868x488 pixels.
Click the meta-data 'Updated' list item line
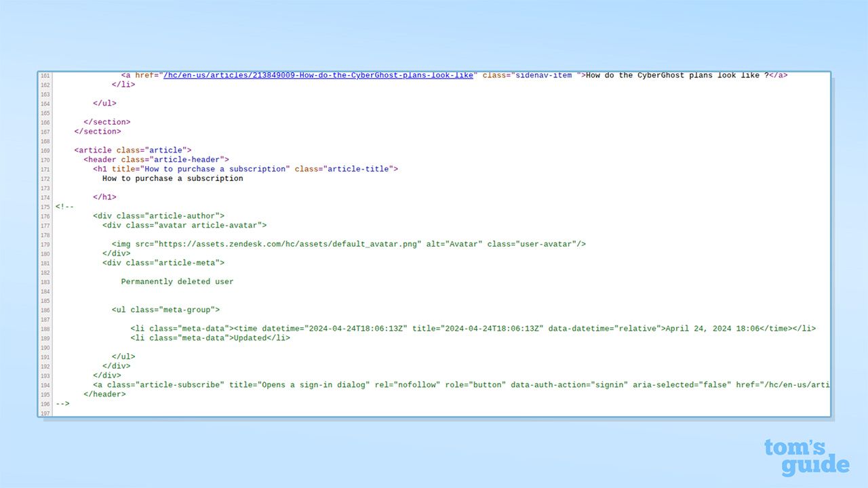(x=210, y=338)
